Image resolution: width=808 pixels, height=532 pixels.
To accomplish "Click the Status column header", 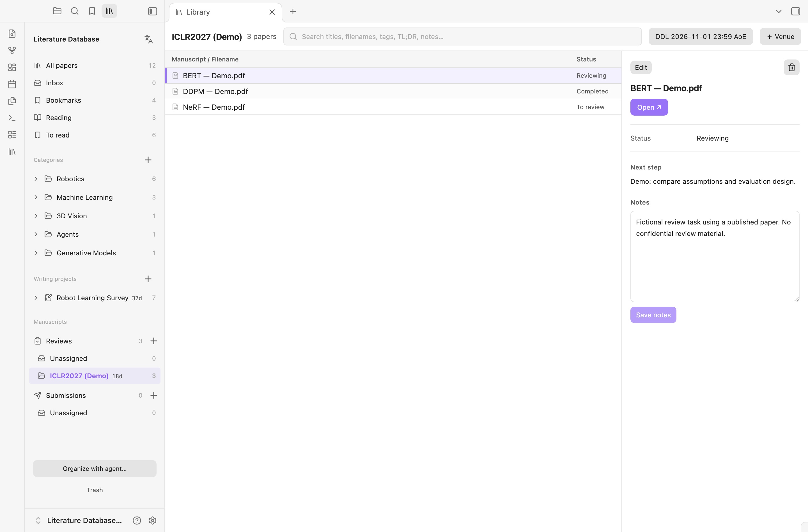I will (586, 59).
